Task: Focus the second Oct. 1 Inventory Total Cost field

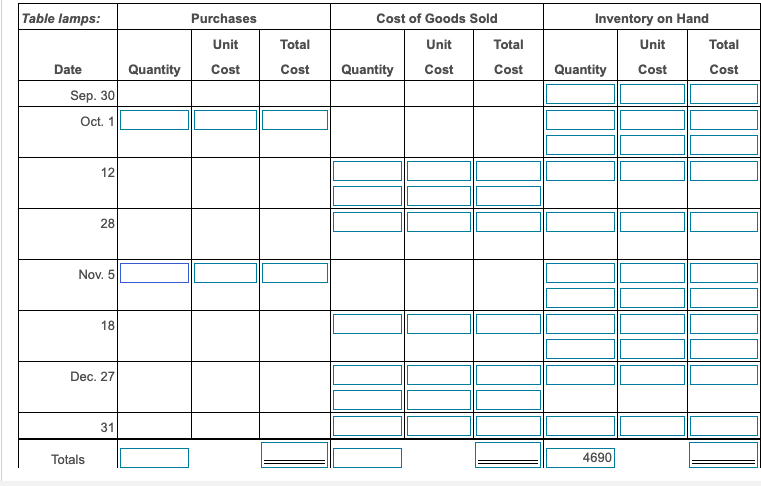Action: (x=724, y=145)
